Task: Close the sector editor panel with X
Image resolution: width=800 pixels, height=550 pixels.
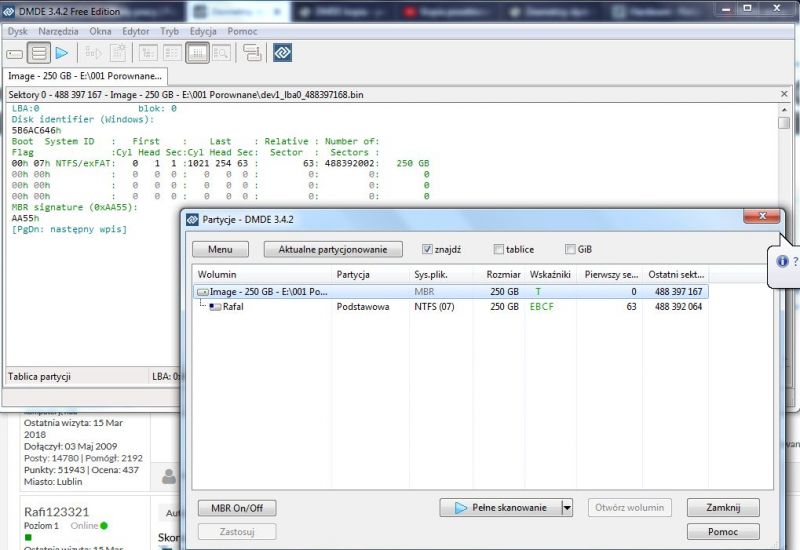Action: tap(784, 94)
